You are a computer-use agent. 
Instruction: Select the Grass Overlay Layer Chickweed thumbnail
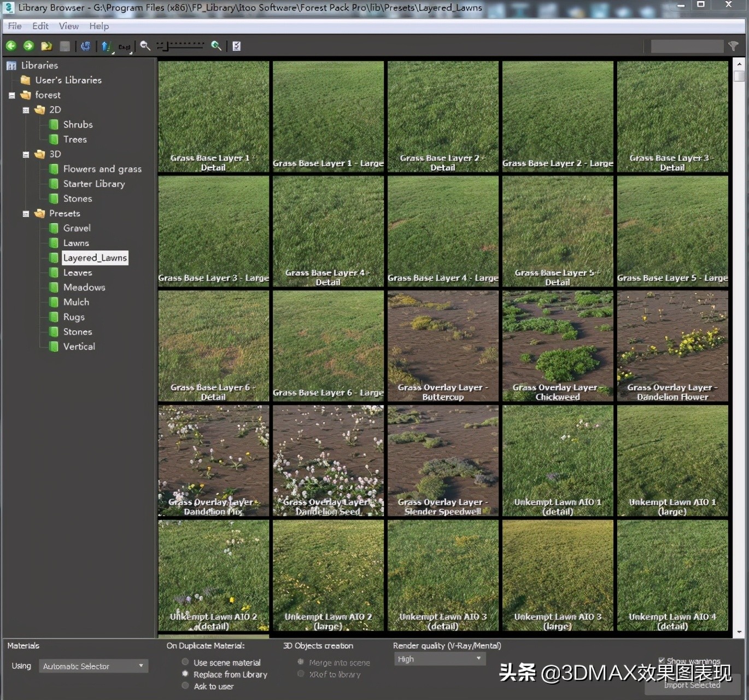click(558, 346)
